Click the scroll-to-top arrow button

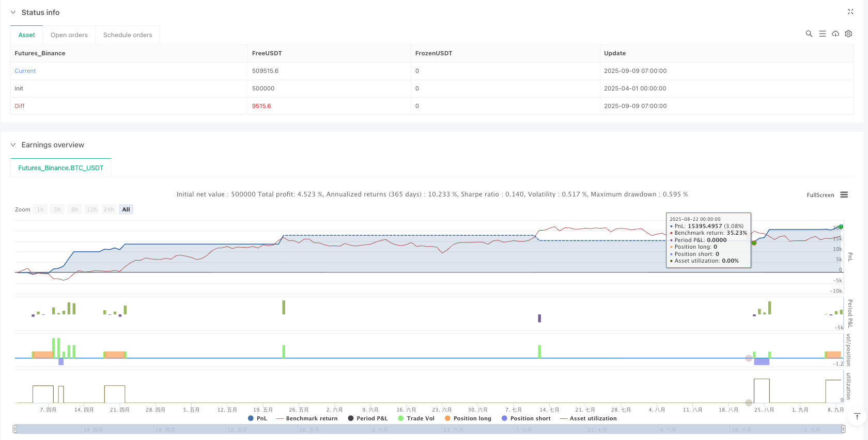click(x=857, y=417)
